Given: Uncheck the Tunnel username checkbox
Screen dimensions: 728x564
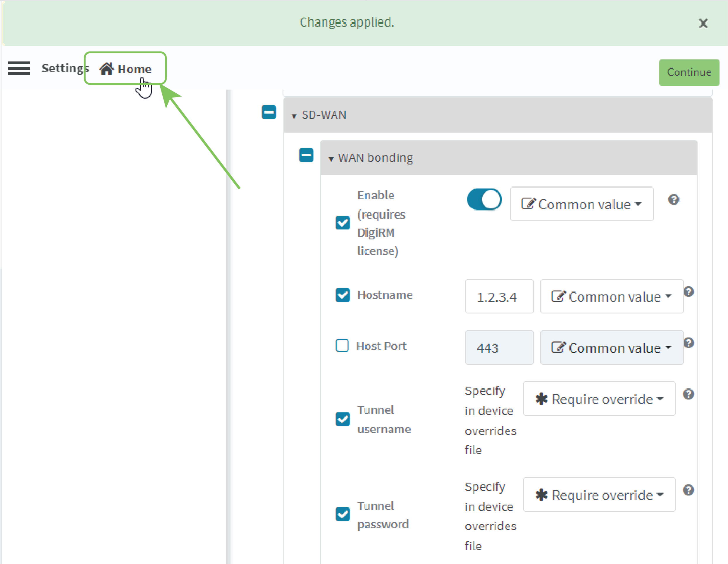Looking at the screenshot, I should (343, 419).
